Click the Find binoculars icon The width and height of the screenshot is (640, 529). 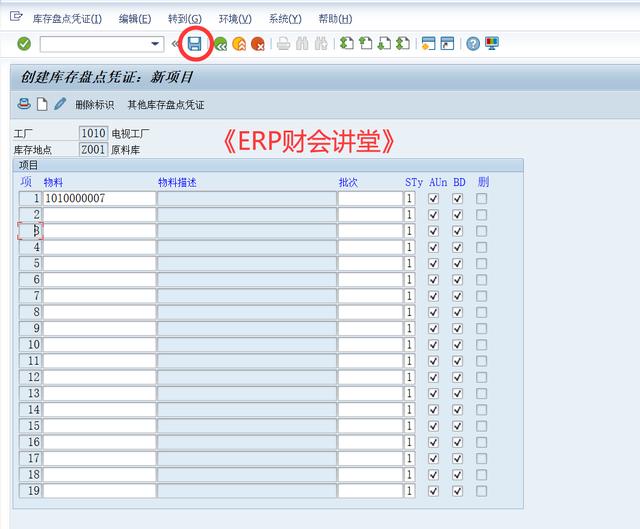(302, 43)
